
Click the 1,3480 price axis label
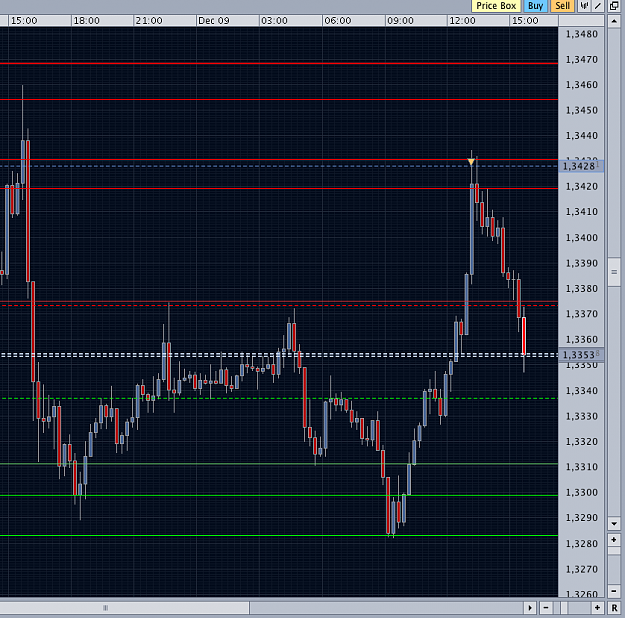pos(582,34)
